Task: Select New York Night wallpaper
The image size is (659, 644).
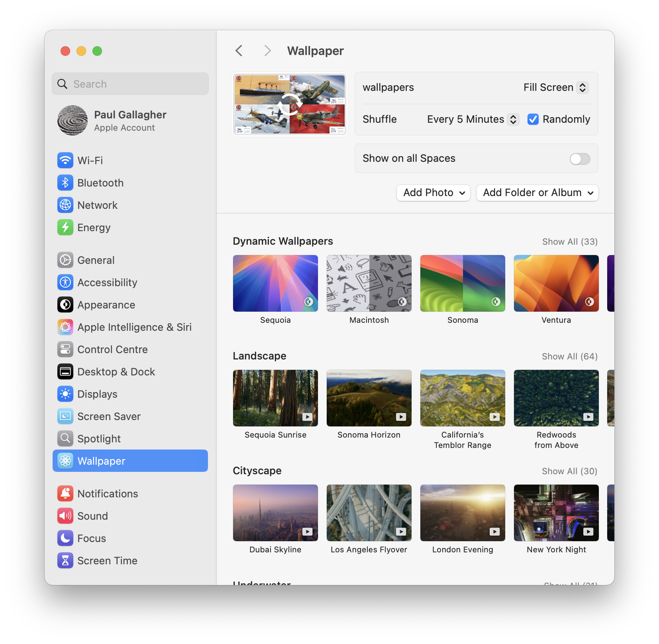Action: pyautogui.click(x=556, y=513)
